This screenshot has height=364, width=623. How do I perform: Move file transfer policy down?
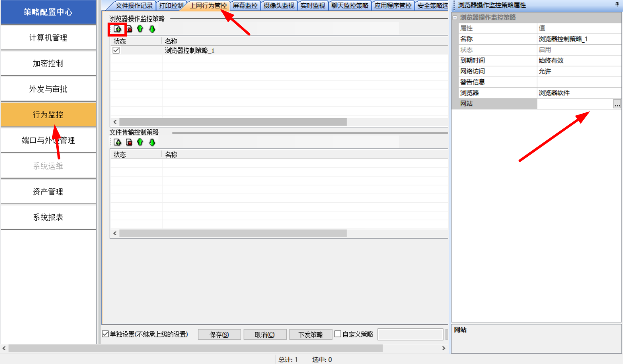[x=152, y=142]
